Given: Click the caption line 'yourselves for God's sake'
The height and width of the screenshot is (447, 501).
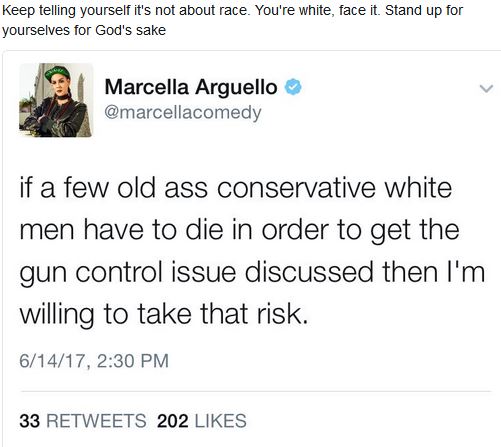Looking at the screenshot, I should 84,30.
